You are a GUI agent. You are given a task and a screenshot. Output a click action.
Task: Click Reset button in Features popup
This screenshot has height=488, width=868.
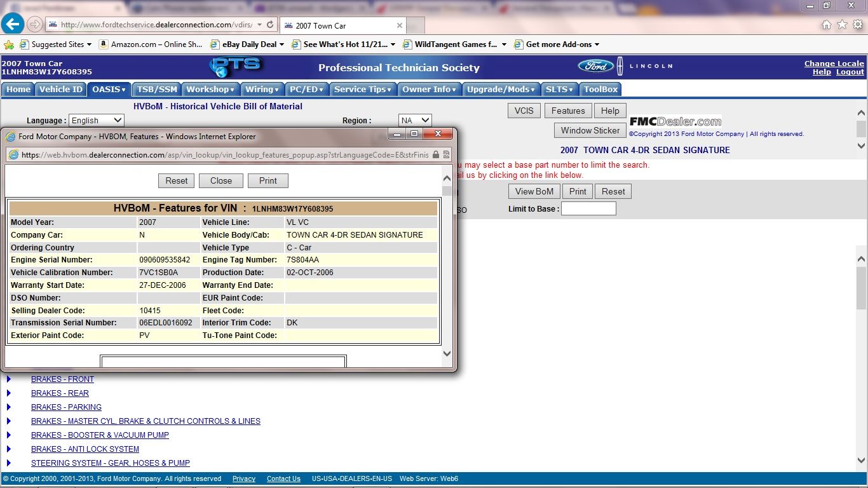pos(177,180)
